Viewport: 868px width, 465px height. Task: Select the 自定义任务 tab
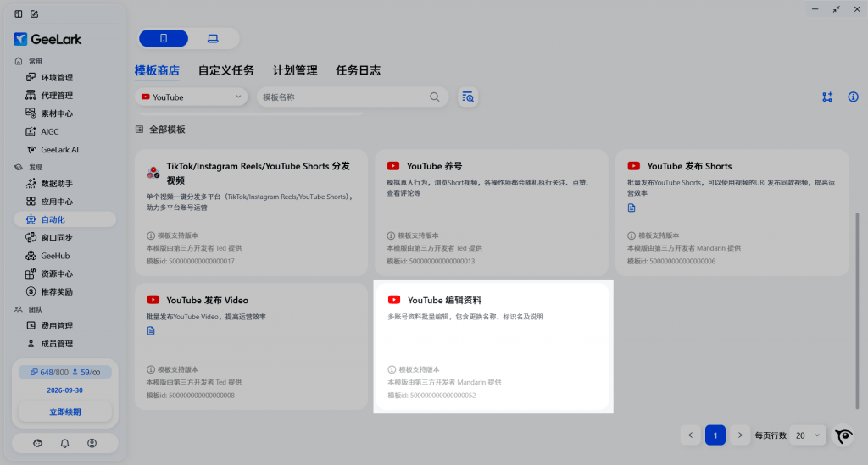click(x=225, y=71)
